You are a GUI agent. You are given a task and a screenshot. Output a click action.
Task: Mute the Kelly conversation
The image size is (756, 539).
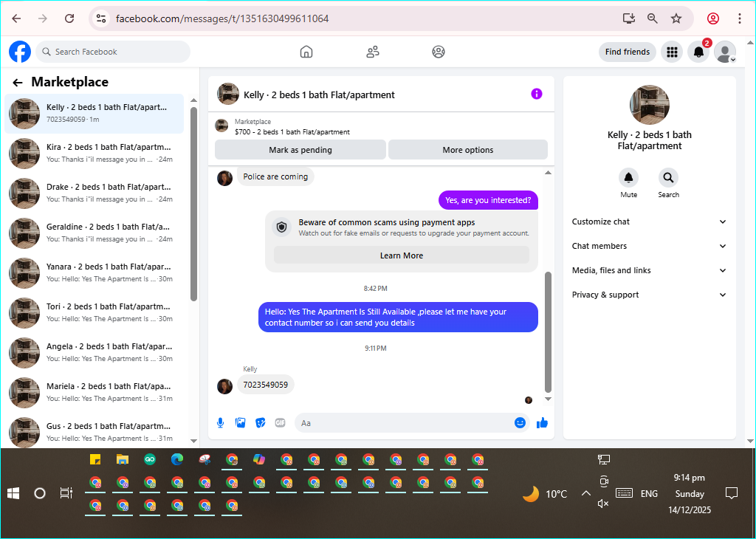coord(629,178)
